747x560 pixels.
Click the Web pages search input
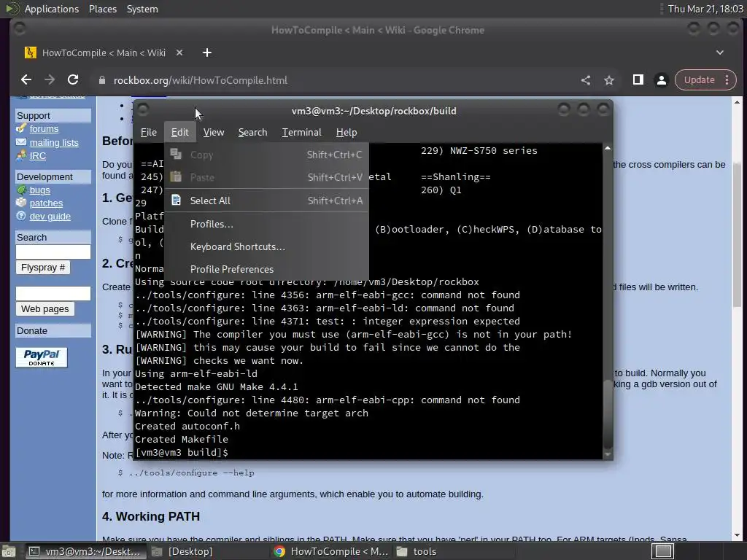53,293
